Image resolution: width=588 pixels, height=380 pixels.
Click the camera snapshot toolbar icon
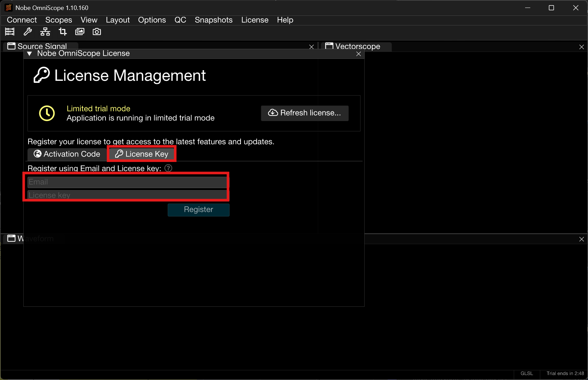(x=97, y=32)
